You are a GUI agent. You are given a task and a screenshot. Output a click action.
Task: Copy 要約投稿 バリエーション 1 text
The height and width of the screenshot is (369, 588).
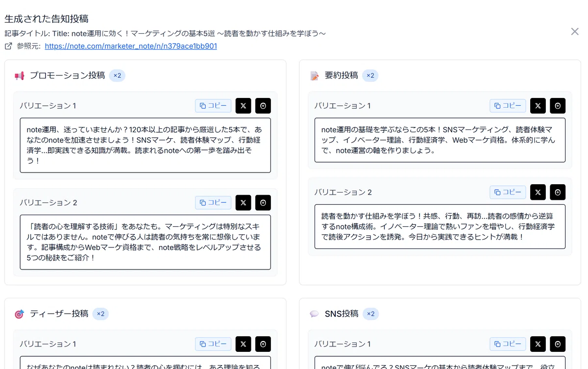pyautogui.click(x=508, y=106)
